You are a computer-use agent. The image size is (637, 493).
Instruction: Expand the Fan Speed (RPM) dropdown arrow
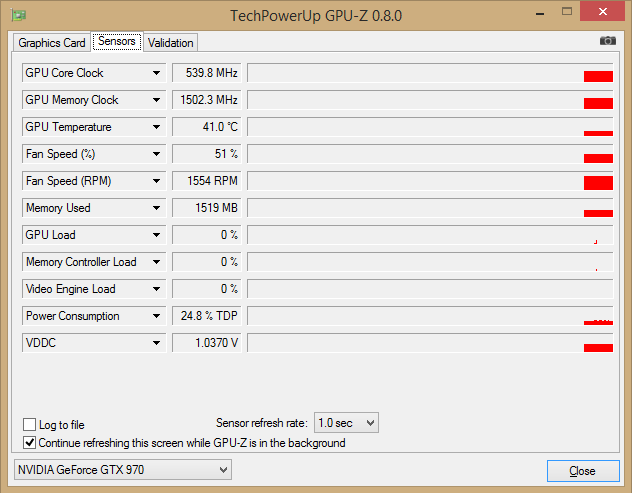coord(156,181)
